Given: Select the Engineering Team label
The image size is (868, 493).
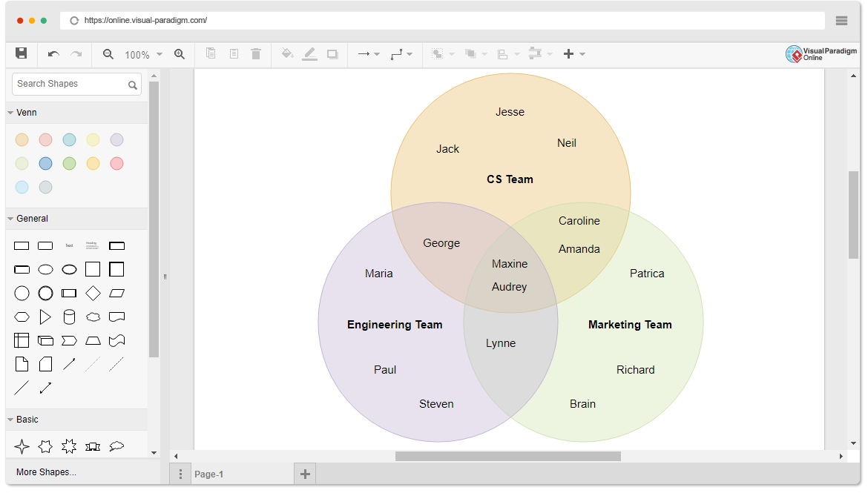Looking at the screenshot, I should [395, 325].
